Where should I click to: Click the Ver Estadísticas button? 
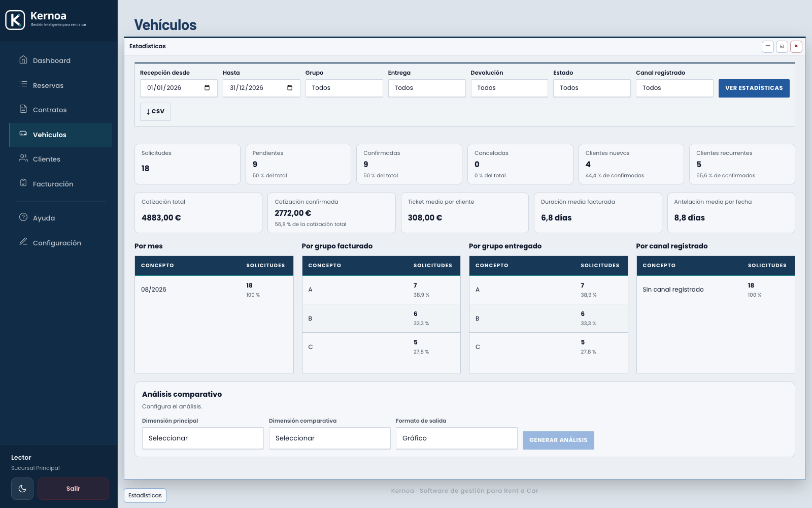click(754, 88)
